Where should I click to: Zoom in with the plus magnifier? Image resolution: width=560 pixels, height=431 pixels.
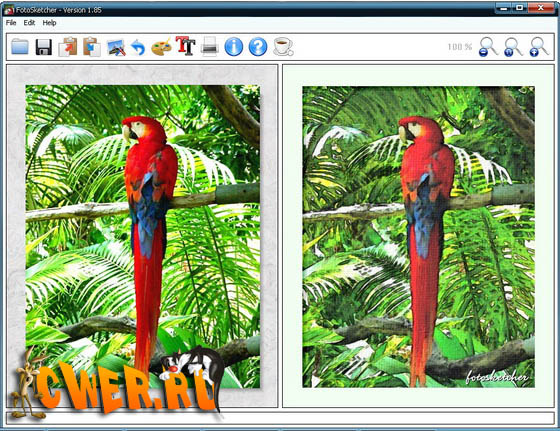click(x=539, y=47)
